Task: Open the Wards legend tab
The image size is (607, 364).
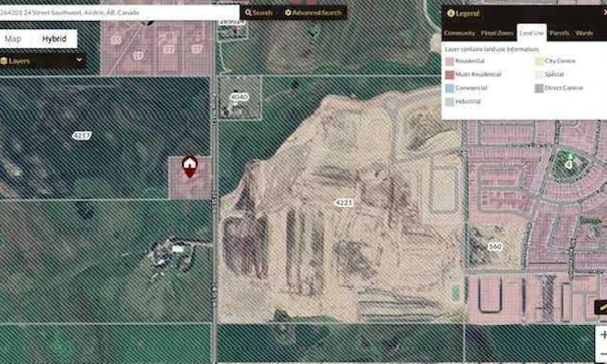Action: tap(584, 33)
